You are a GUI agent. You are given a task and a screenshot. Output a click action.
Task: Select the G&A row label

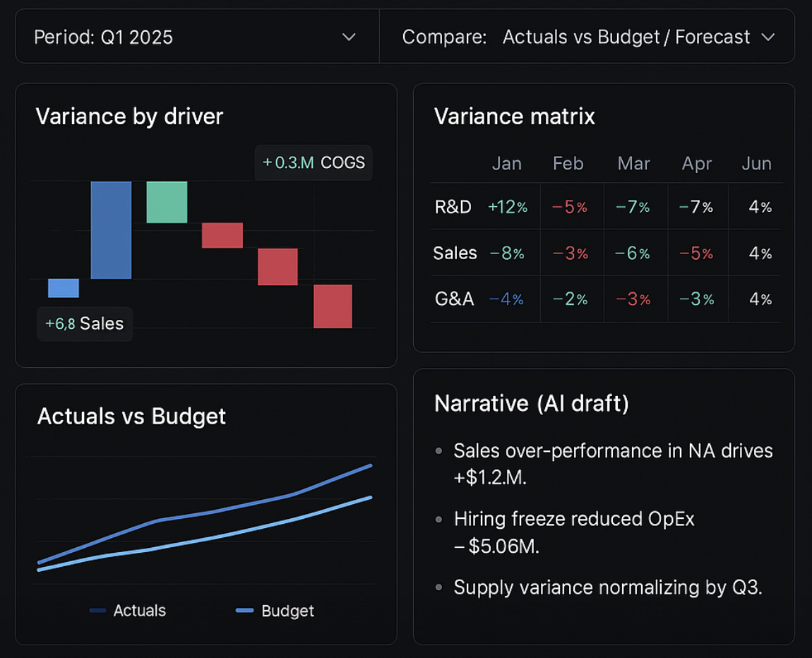[454, 299]
